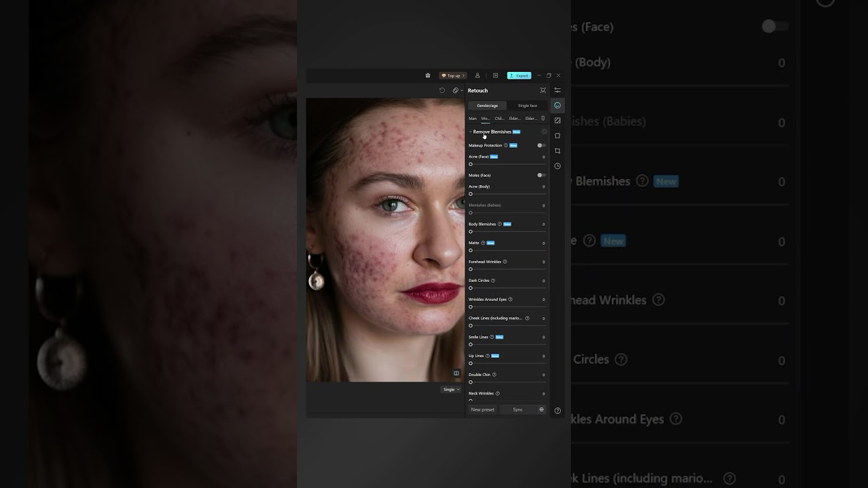This screenshot has width=868, height=488.
Task: Click the Double Chin slider handle
Action: 471,382
